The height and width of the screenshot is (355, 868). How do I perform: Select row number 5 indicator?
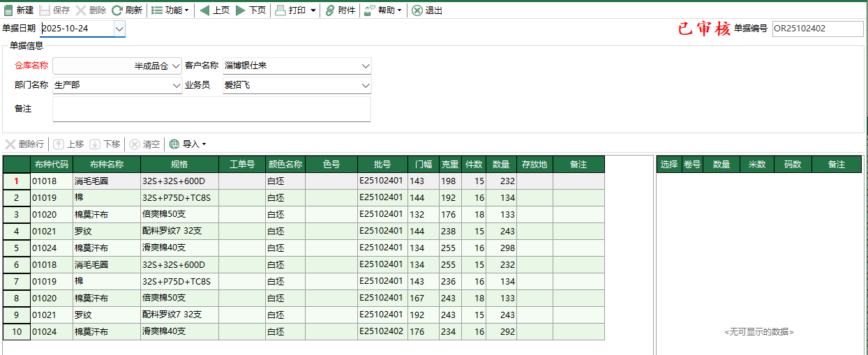point(17,248)
